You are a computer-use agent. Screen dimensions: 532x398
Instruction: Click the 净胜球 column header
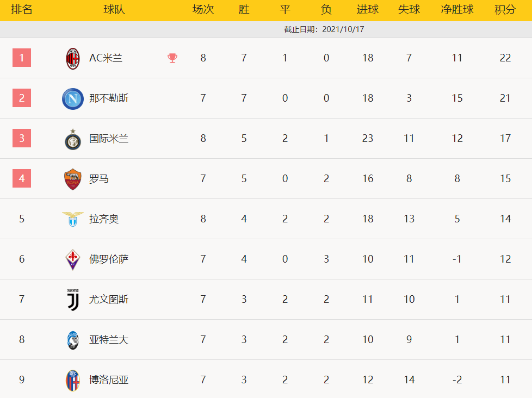click(457, 9)
